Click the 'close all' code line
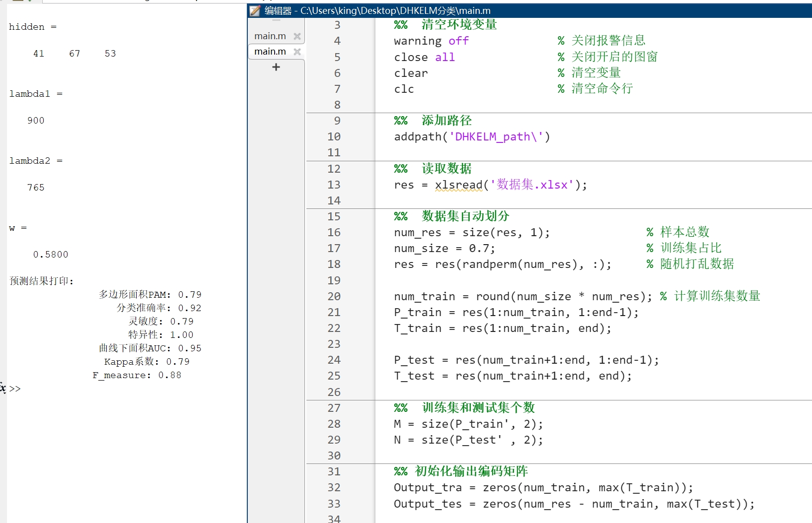Image resolution: width=812 pixels, height=523 pixels. click(424, 58)
